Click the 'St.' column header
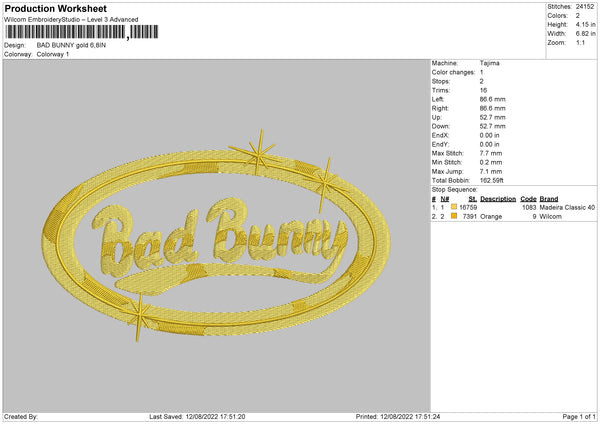Viewport: 600px width, 424px height. pyautogui.click(x=473, y=199)
